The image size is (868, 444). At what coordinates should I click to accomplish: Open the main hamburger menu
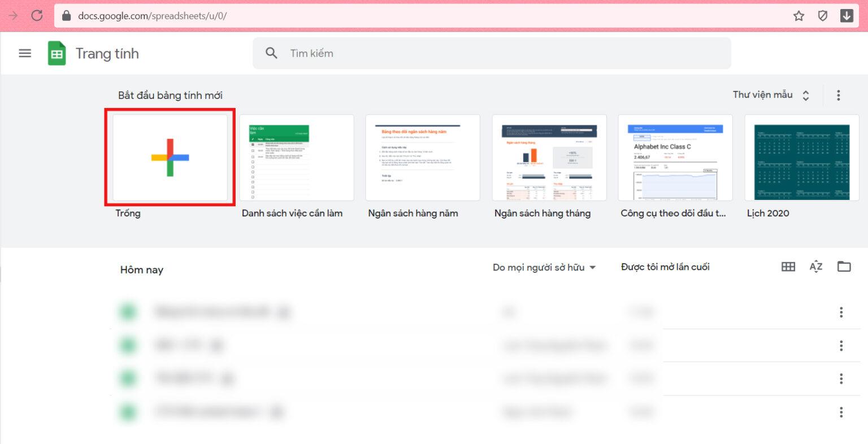(x=25, y=53)
